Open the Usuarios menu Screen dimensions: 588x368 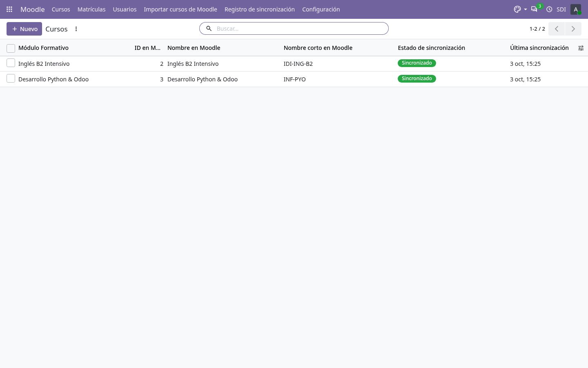click(x=125, y=9)
